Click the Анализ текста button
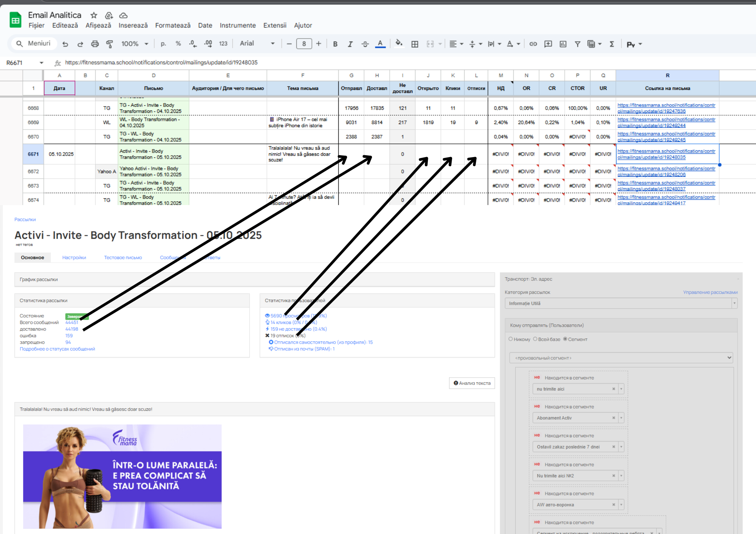 point(472,383)
